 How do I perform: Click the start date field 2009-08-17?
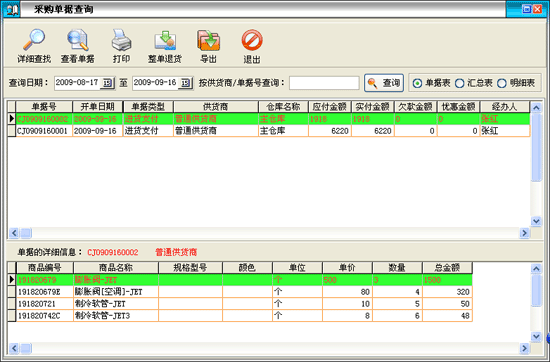[x=78, y=83]
